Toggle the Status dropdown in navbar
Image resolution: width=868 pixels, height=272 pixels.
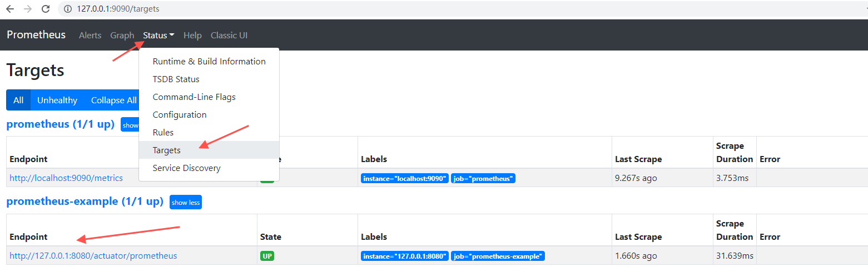point(158,35)
